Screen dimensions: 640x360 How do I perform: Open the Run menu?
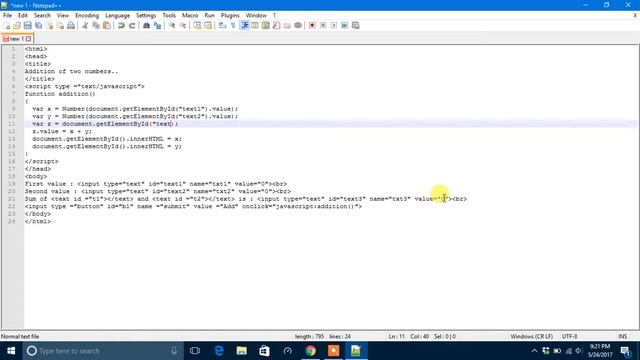point(209,16)
